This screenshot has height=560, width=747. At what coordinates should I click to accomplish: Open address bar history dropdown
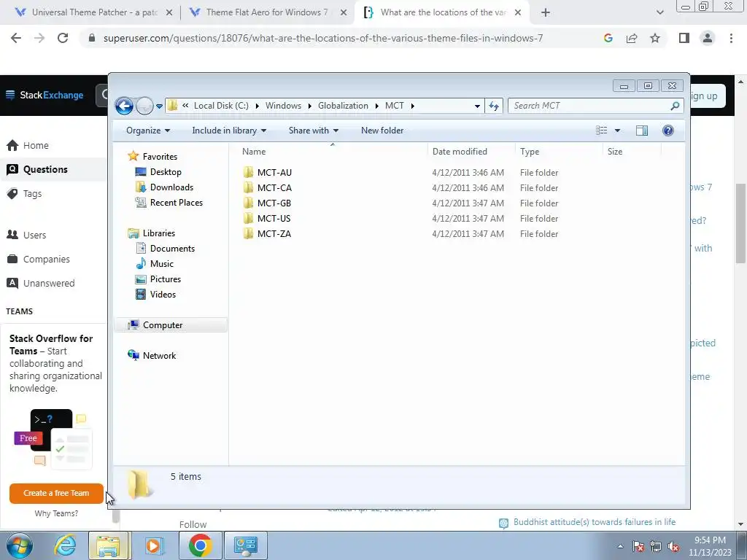click(477, 106)
